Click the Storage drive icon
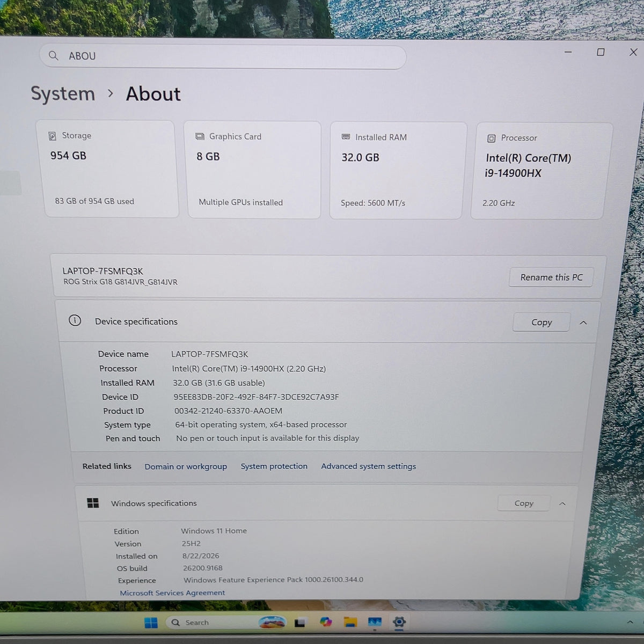Image resolution: width=644 pixels, height=644 pixels. pyautogui.click(x=53, y=136)
